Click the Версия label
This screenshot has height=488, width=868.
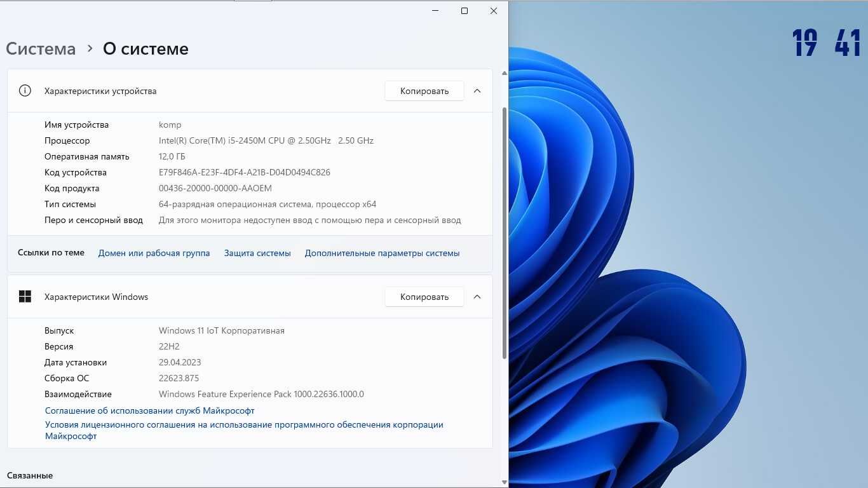point(58,346)
